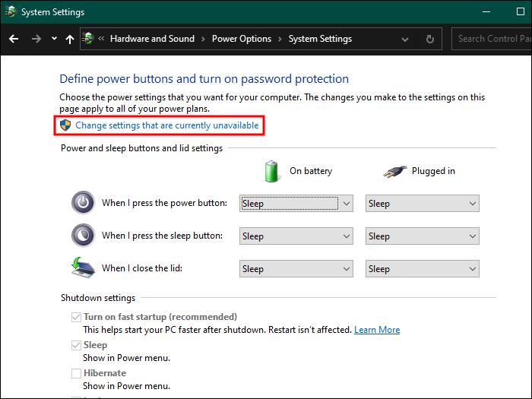532x399 pixels.
Task: Toggle the Sleep power menu checkbox
Action: 76,345
